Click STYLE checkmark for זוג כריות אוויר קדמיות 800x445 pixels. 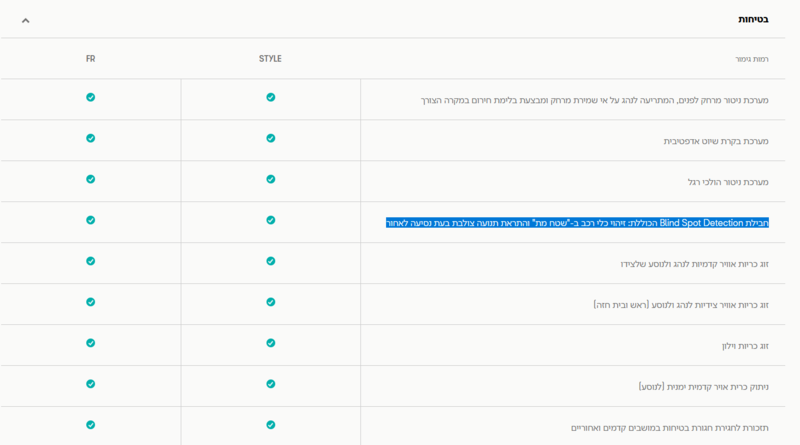coord(270,261)
